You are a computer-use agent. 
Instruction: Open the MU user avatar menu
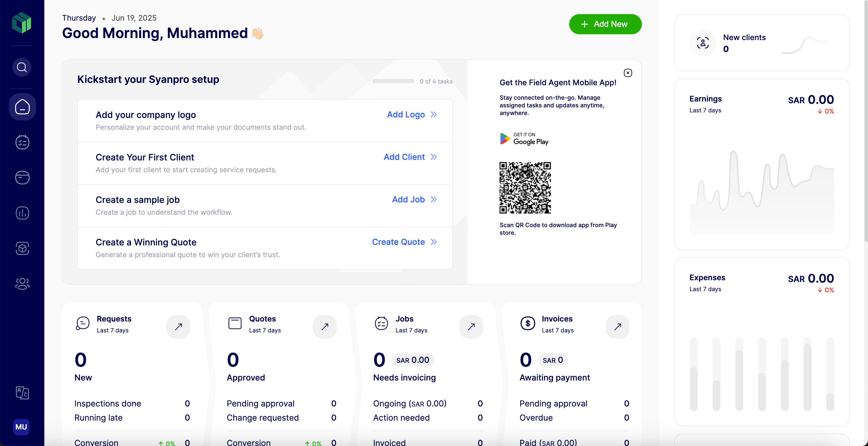point(21,427)
